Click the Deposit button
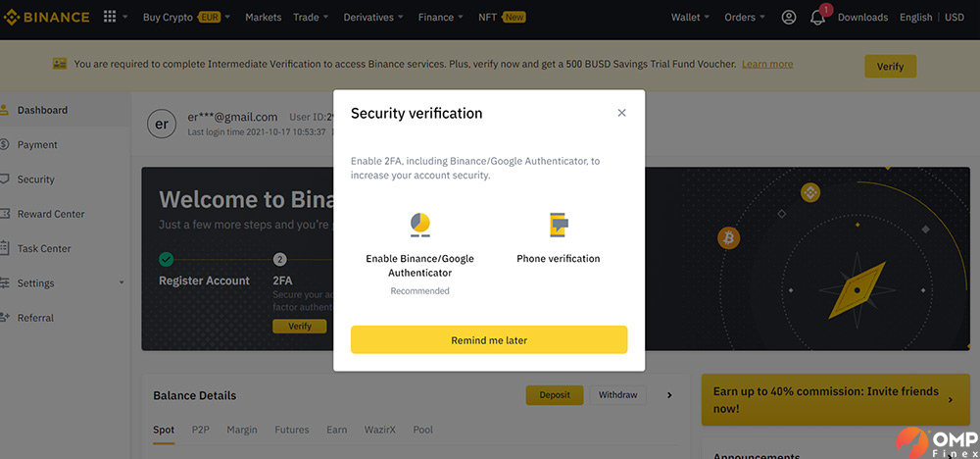This screenshot has width=980, height=459. [555, 395]
